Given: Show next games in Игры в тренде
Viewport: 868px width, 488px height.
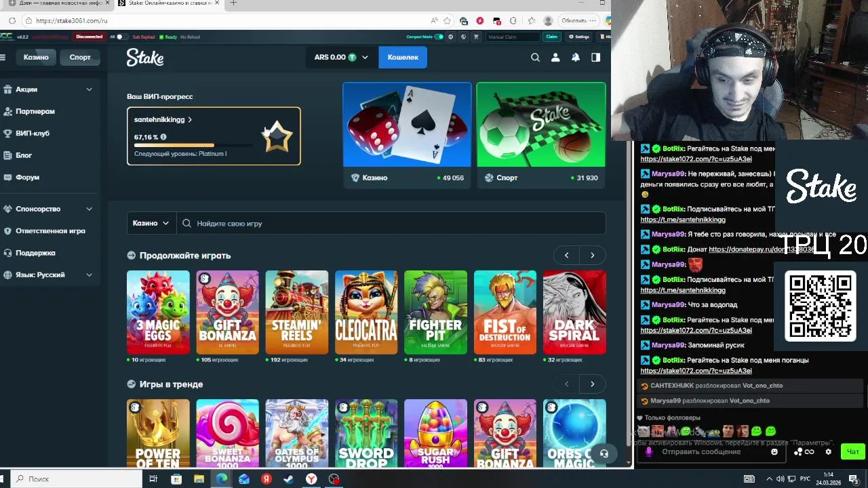Looking at the screenshot, I should point(593,384).
